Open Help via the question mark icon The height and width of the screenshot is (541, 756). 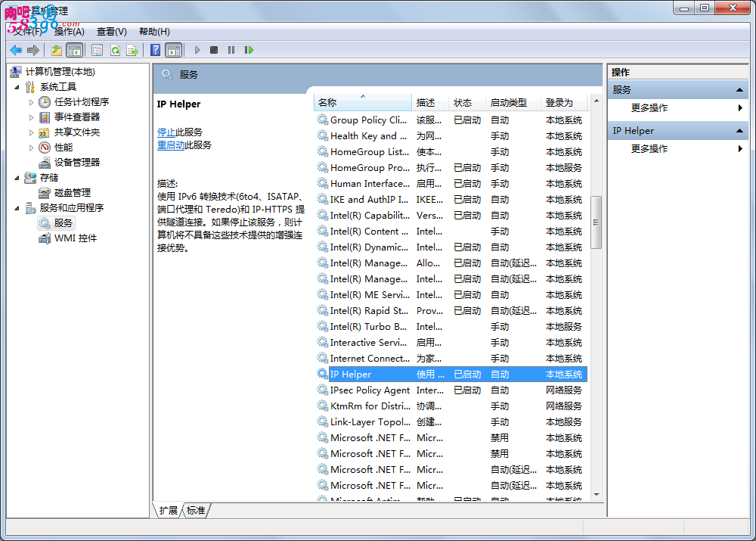point(155,50)
